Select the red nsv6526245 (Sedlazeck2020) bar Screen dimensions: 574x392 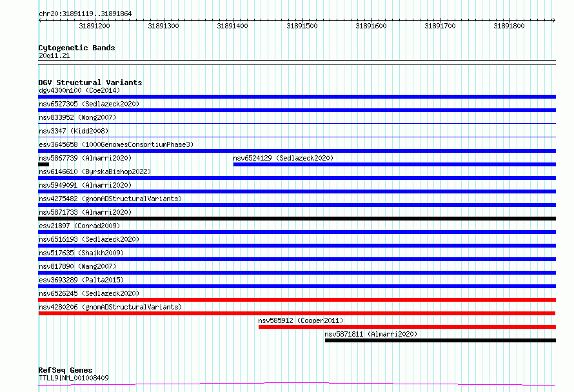(297, 300)
